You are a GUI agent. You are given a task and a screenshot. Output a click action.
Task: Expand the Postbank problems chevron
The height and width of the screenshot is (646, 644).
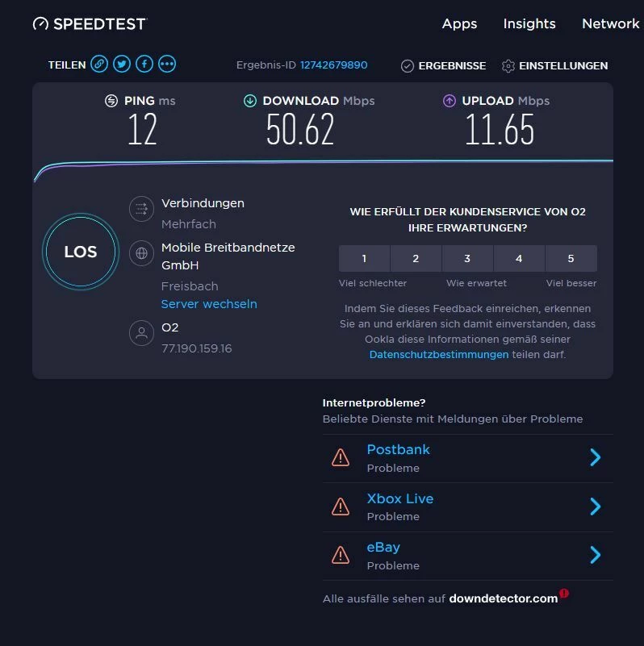pyautogui.click(x=596, y=458)
